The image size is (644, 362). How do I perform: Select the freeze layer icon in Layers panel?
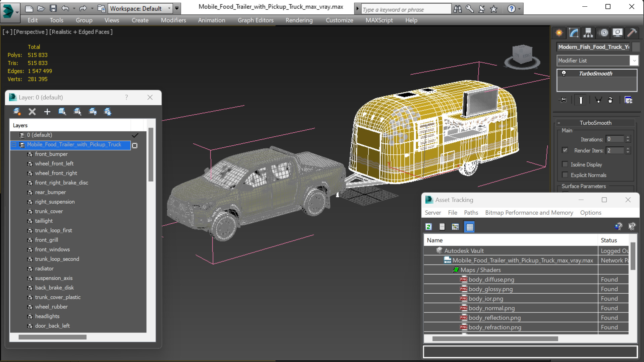click(108, 112)
